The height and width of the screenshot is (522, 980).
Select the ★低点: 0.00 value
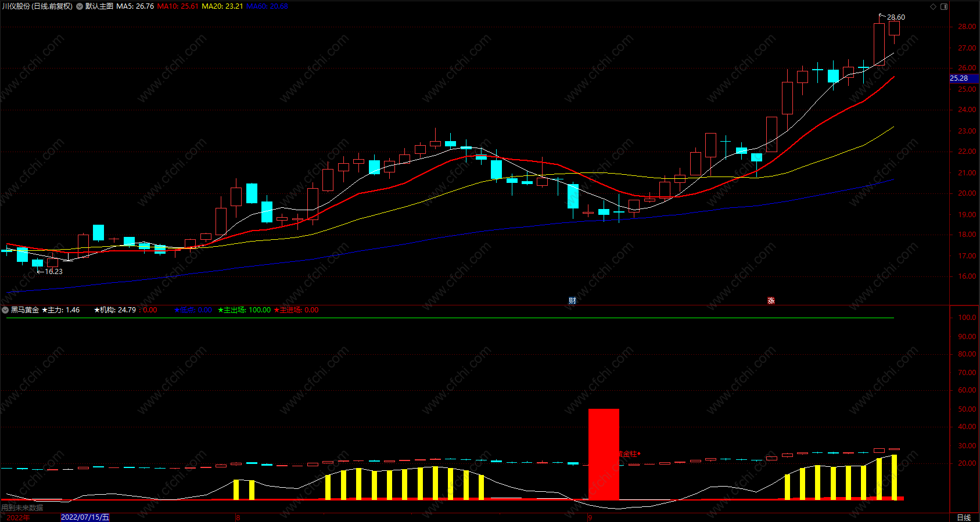pos(193,310)
